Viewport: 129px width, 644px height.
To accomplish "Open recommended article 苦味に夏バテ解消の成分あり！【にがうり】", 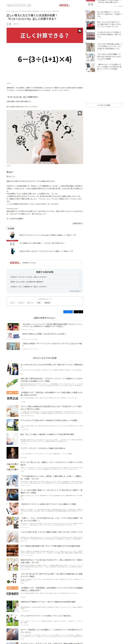I will [x=52, y=380].
